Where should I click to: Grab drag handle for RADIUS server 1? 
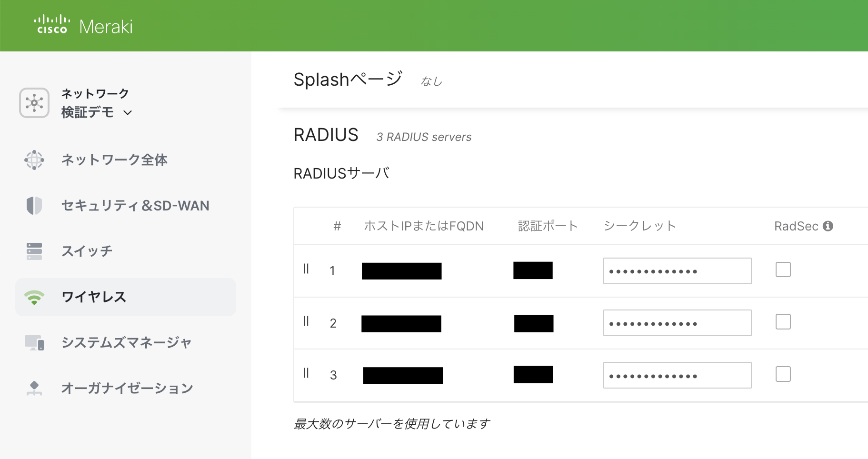pyautogui.click(x=306, y=269)
